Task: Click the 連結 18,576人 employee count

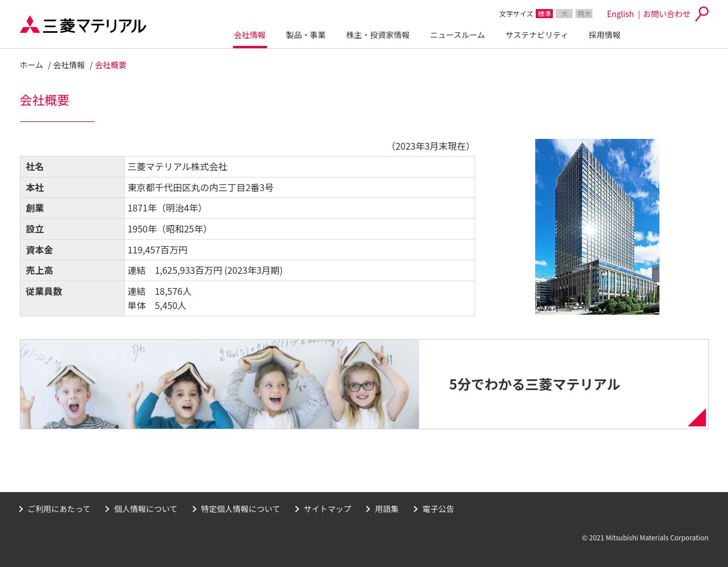Action: pyautogui.click(x=159, y=291)
